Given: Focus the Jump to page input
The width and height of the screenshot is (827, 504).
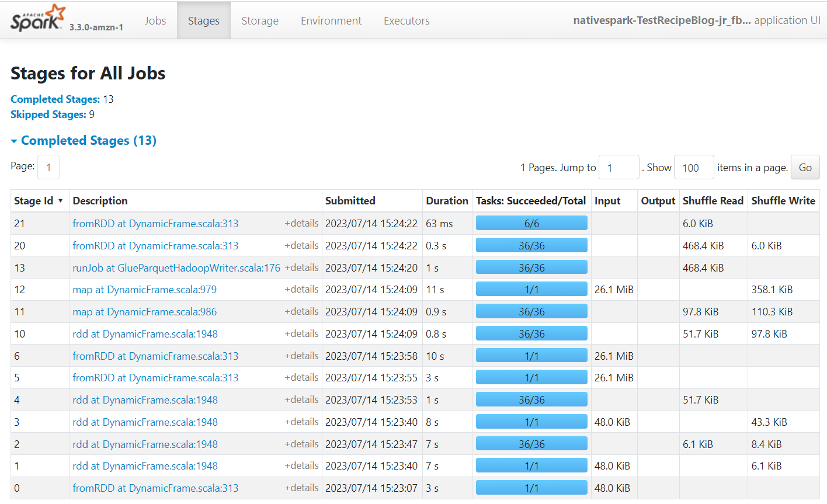Looking at the screenshot, I should coord(618,168).
